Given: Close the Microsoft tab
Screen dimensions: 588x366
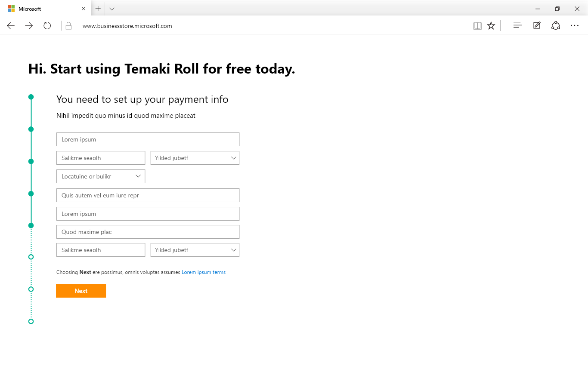Looking at the screenshot, I should (x=84, y=9).
